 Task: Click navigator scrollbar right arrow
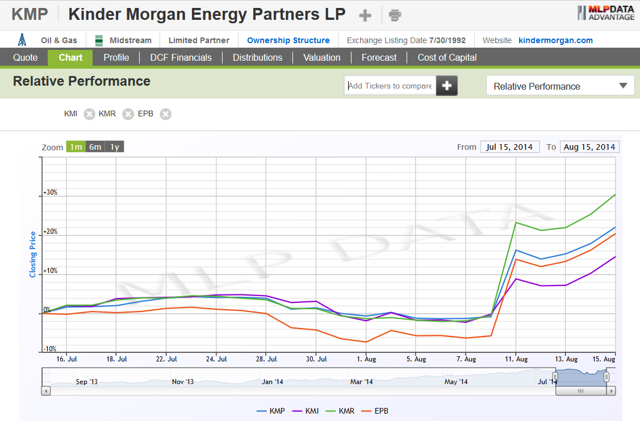coord(611,391)
